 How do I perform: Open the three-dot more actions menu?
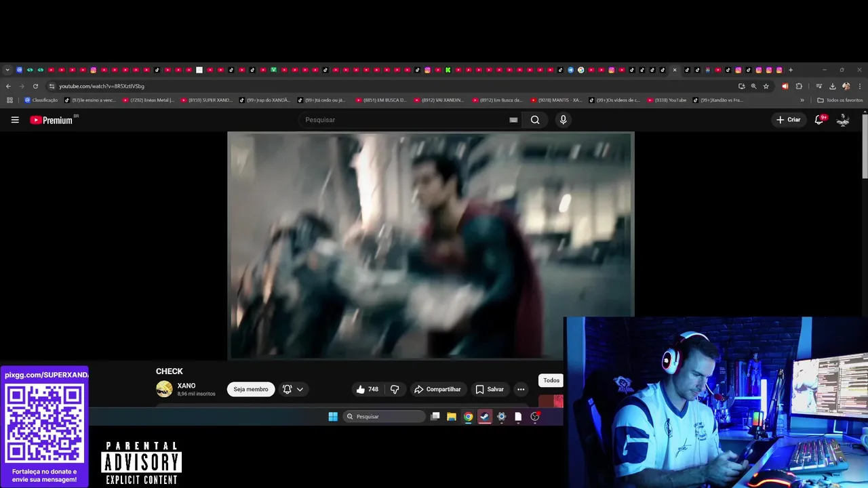(x=521, y=389)
